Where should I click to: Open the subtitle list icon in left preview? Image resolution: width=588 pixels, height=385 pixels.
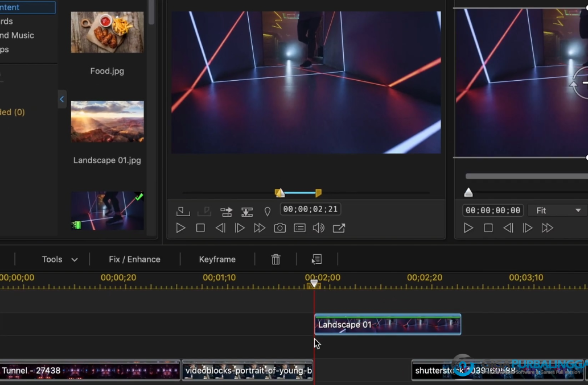coord(299,227)
